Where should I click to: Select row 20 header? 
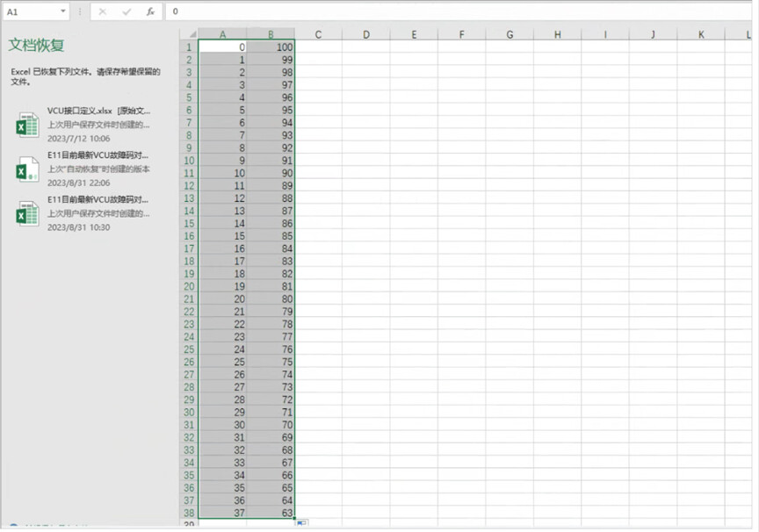click(189, 286)
